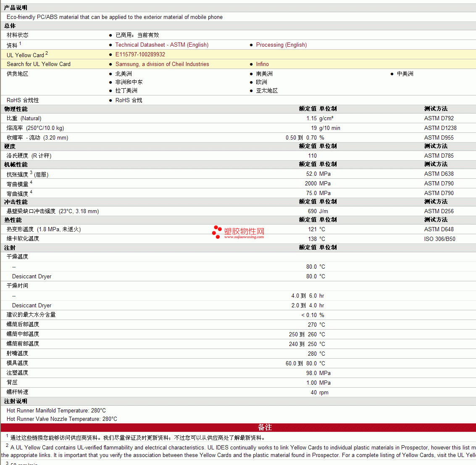
Task: Click the 注射 section header
Action: click(10, 248)
